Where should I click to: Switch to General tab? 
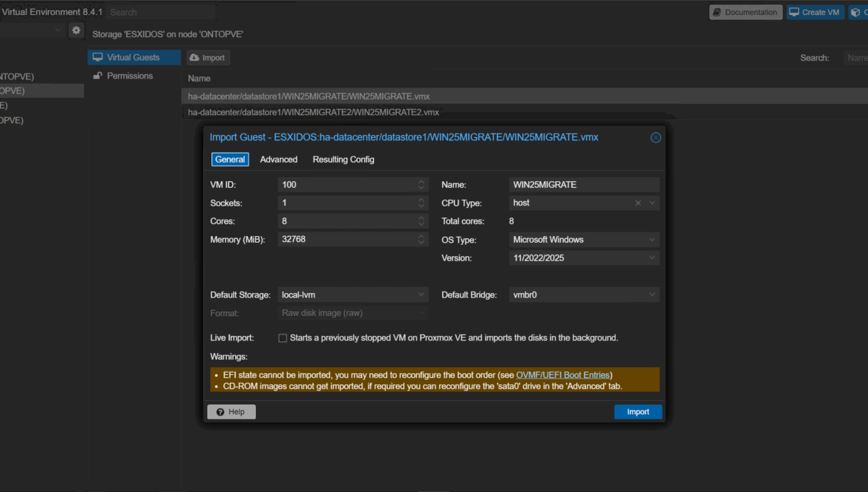tap(230, 160)
